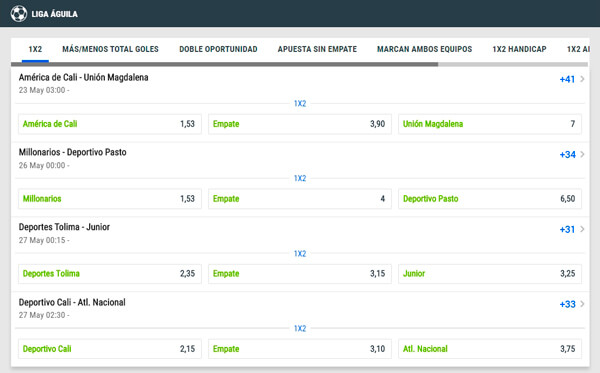Viewport: 600px width, 373px height.
Task: Click the soccer ball icon beside Liga Águila
Action: (19, 14)
